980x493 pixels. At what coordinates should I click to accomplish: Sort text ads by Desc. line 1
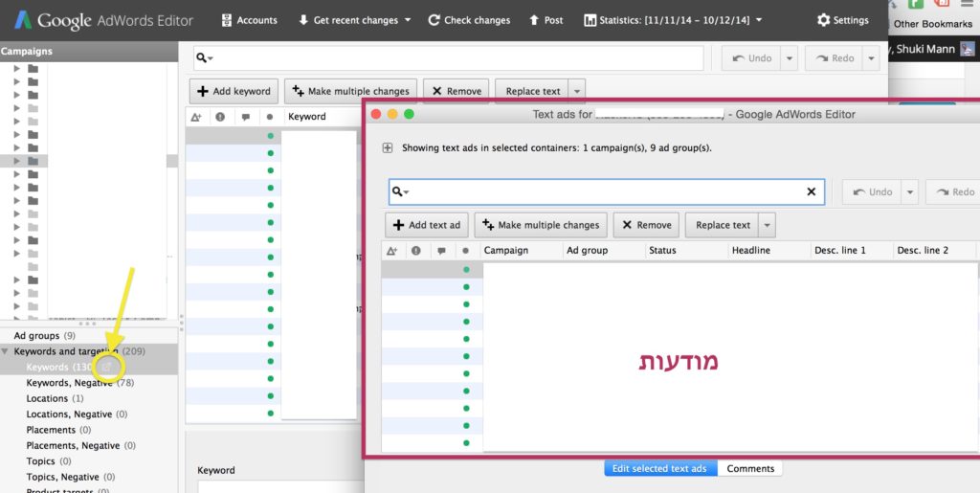(x=840, y=251)
